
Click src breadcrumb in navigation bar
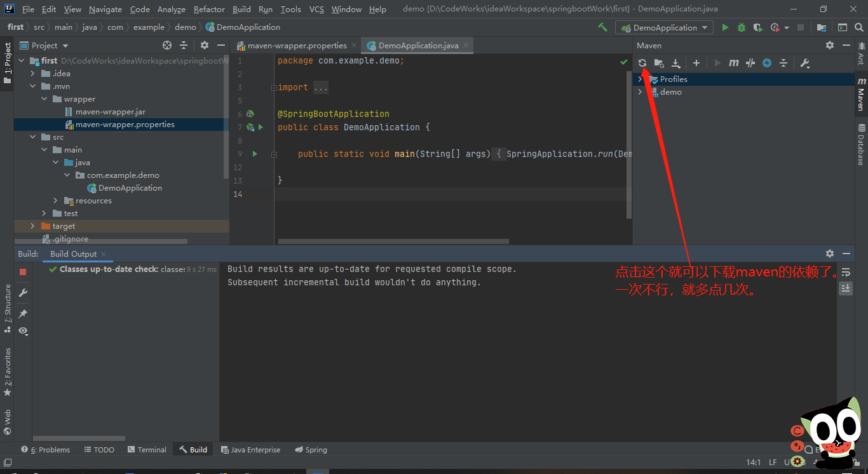click(x=39, y=27)
